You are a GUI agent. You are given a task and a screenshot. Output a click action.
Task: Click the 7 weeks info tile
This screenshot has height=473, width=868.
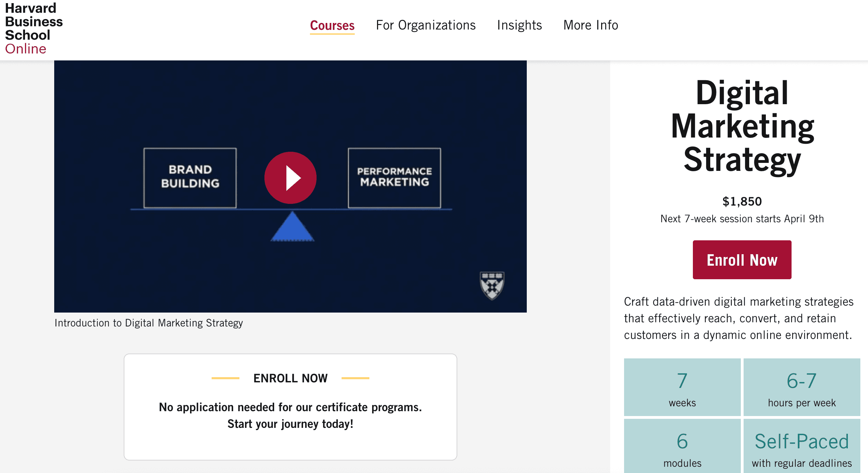tap(682, 387)
